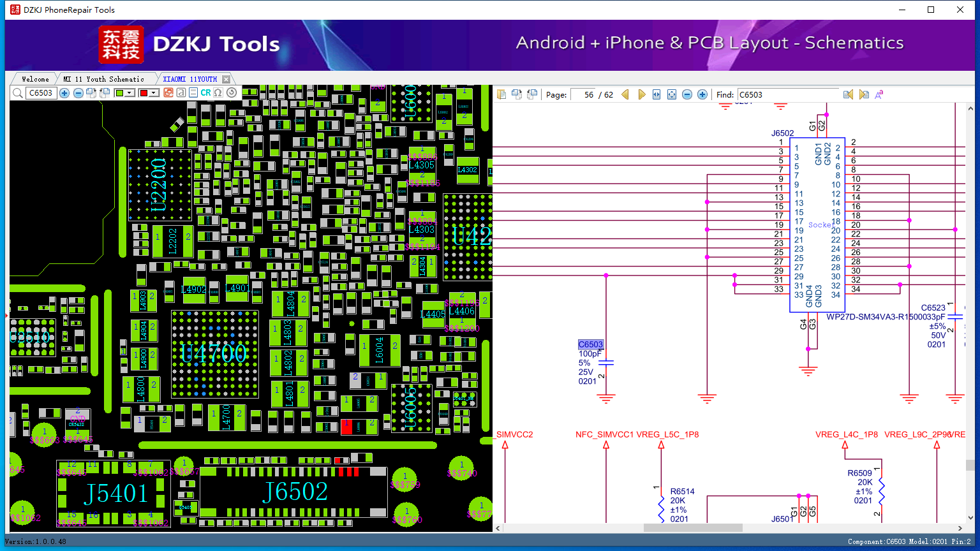Open the MI 11 Youth Schematic tab
The height and width of the screenshot is (551, 980).
pyautogui.click(x=104, y=79)
